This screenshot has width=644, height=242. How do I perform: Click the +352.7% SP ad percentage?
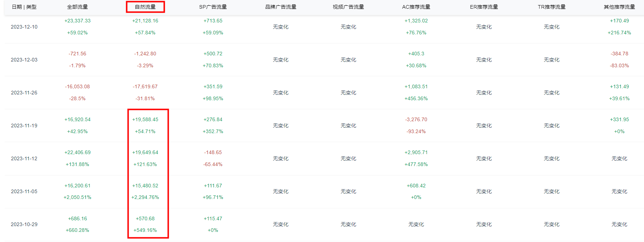[213, 131]
